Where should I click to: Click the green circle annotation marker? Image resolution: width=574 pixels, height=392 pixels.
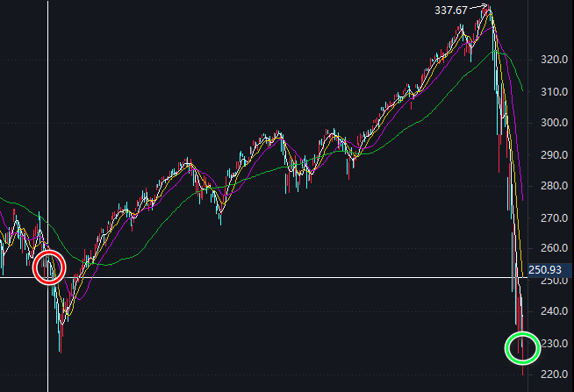522,348
